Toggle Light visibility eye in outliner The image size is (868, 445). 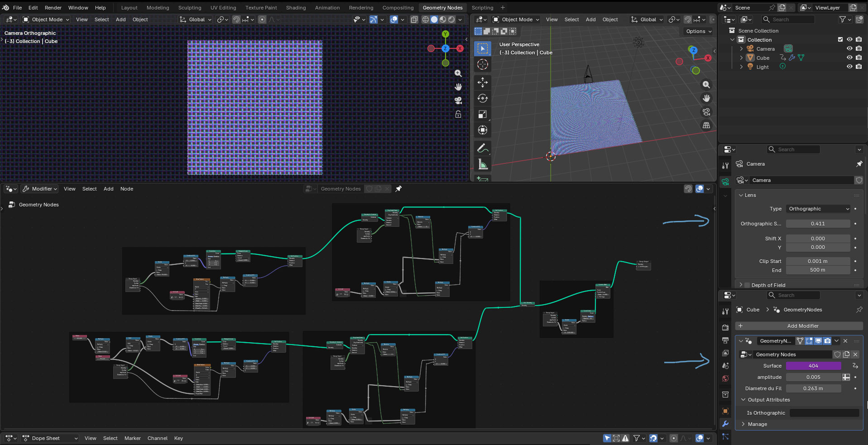tap(849, 67)
